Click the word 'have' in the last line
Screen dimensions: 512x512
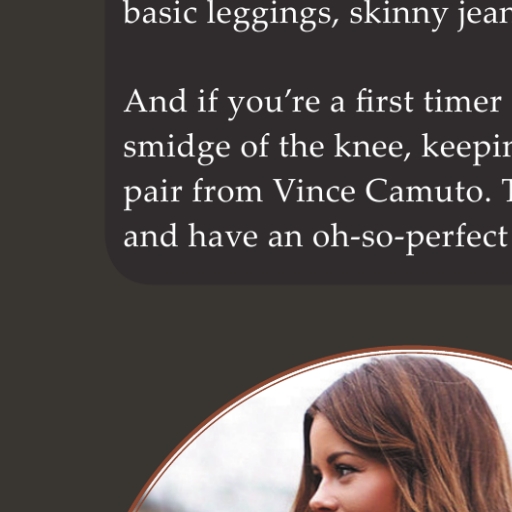[223, 236]
